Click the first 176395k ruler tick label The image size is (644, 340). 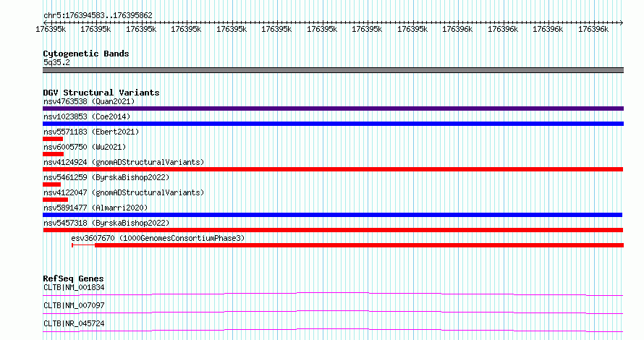click(51, 29)
